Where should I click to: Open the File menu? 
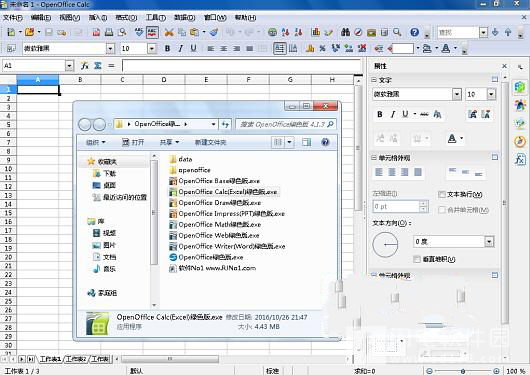click(x=13, y=18)
